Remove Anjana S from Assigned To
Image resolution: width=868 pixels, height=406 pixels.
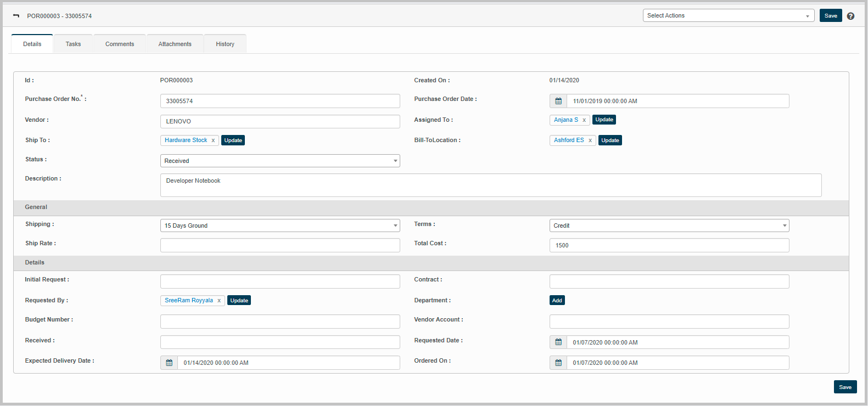(x=584, y=120)
